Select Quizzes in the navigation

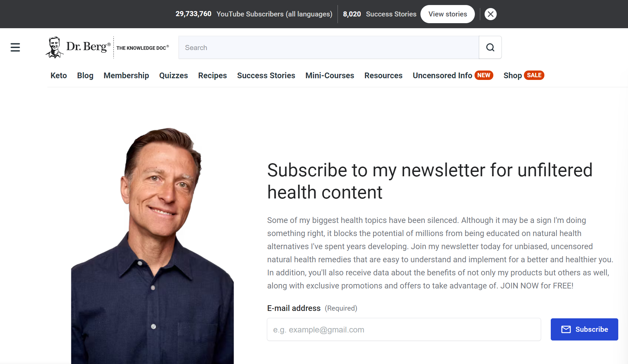(x=174, y=76)
